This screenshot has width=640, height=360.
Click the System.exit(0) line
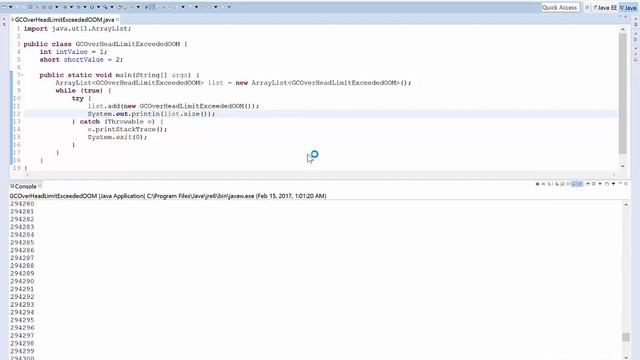point(117,137)
